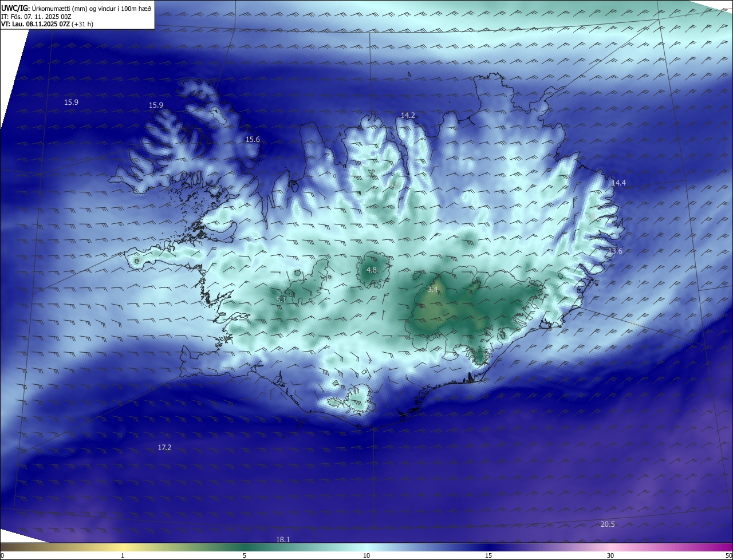Click the valid time line 'VT: Lau. 08.11.2025 07Z'

[x=36, y=25]
